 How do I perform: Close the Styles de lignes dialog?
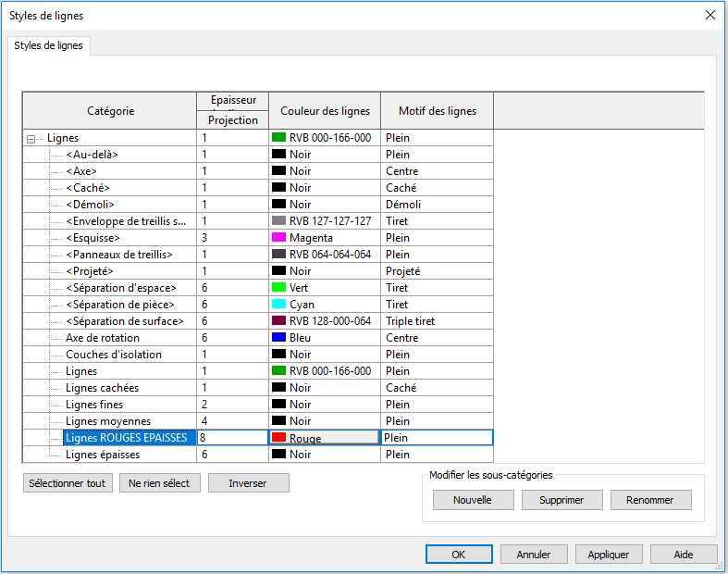[710, 15]
